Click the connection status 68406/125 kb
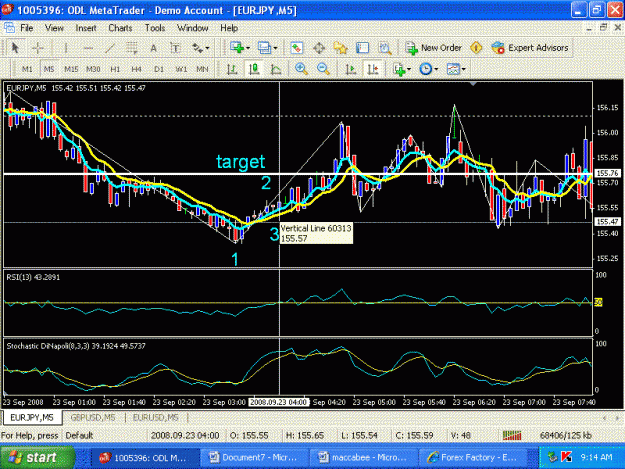The image size is (625, 469). point(565,436)
